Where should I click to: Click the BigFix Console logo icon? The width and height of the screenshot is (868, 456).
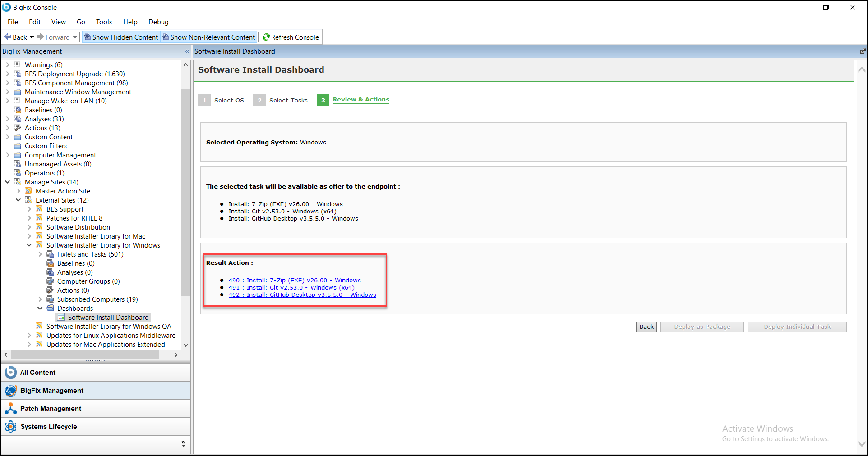6,7
